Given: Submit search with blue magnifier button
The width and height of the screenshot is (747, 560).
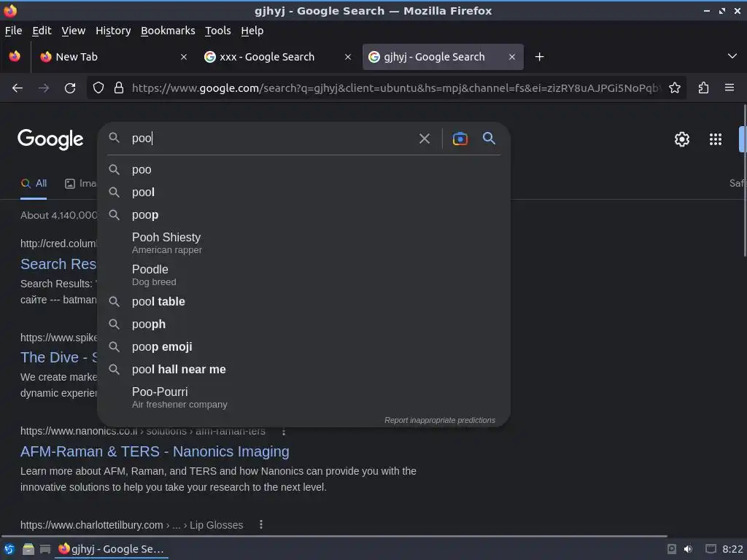Looking at the screenshot, I should (x=489, y=139).
